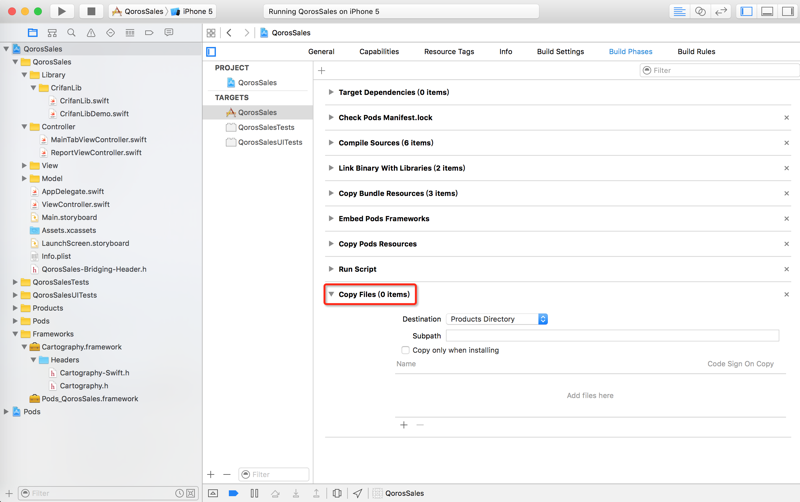Screen dimensions: 800x502
Task: Remove the Run Script phase (x)
Action: tap(786, 269)
